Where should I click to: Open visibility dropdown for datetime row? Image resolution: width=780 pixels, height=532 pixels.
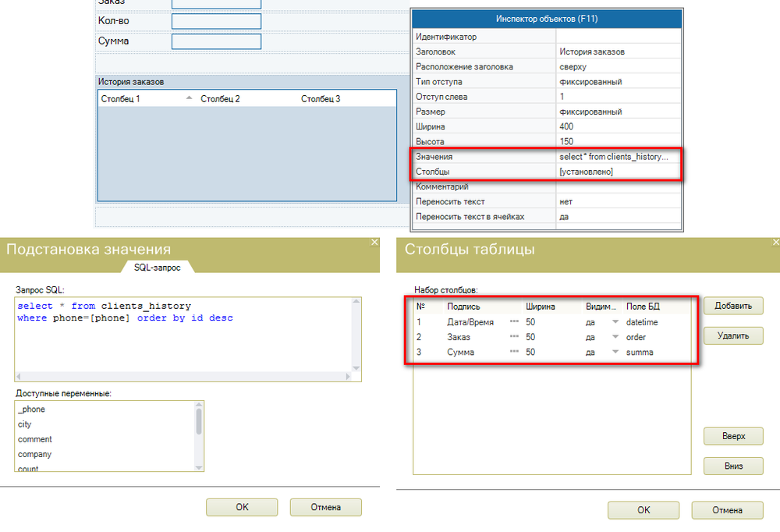(615, 322)
